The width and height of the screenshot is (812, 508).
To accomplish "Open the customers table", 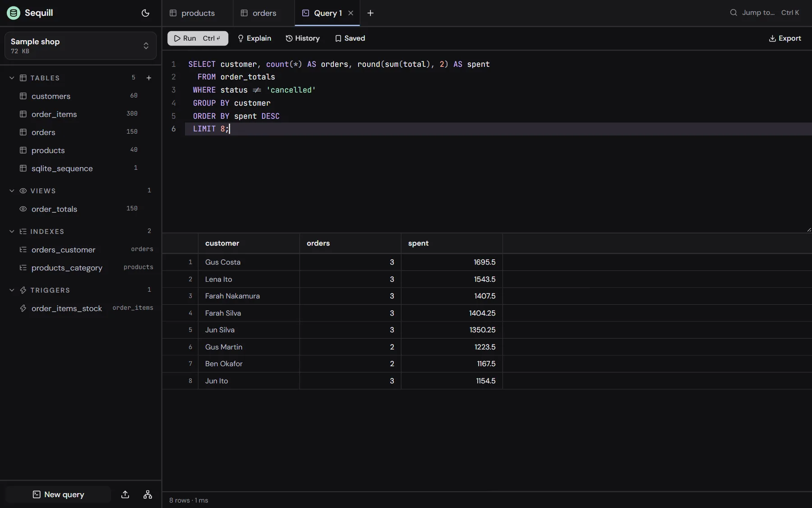I will (80, 96).
